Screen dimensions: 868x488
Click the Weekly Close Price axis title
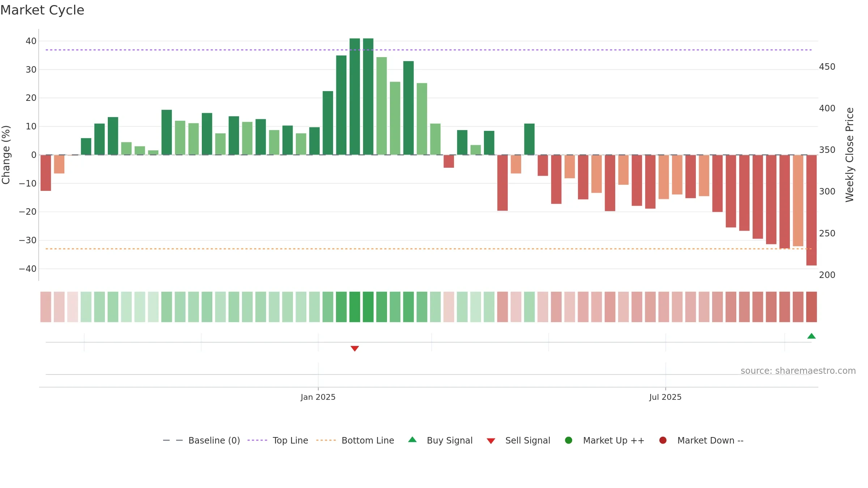pos(850,155)
